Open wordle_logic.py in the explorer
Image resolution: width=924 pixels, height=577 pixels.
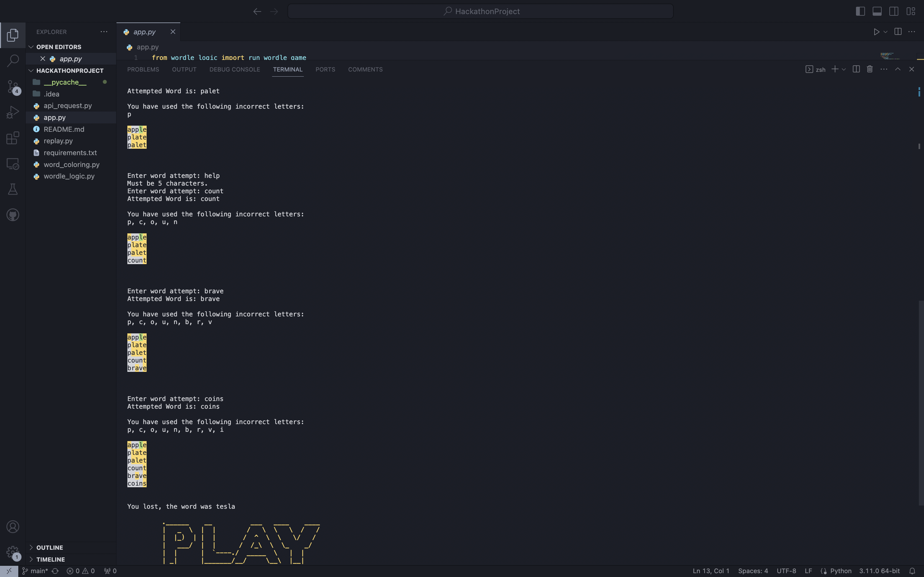click(x=69, y=176)
